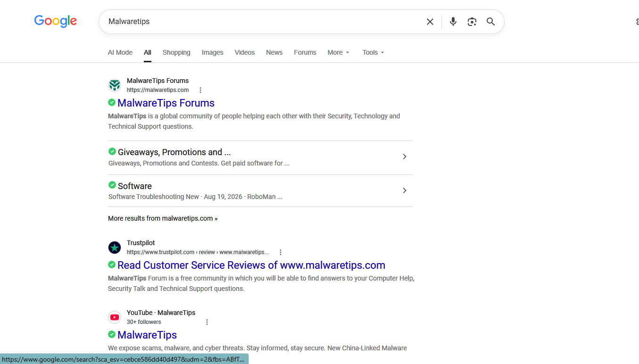The image size is (639, 364).
Task: Click the YouTube · MalwareTips source label
Action: point(161,313)
